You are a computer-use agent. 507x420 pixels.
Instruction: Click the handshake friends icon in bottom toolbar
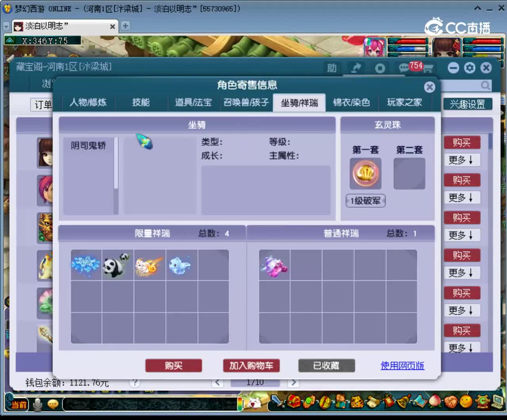(450, 402)
